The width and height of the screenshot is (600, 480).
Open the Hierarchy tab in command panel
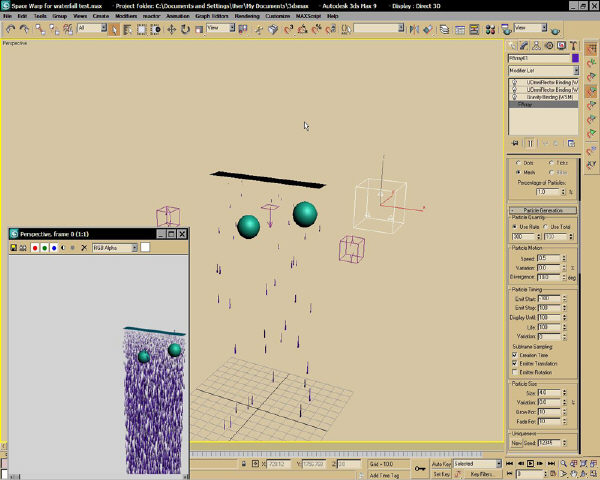(x=536, y=46)
